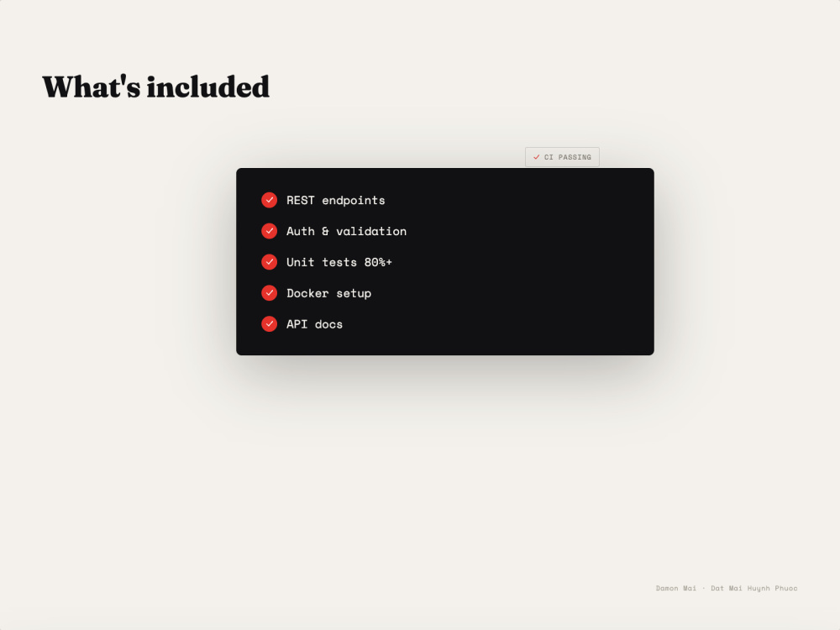Viewport: 840px width, 630px height.
Task: Click the check icon next to API docs
Action: [269, 324]
